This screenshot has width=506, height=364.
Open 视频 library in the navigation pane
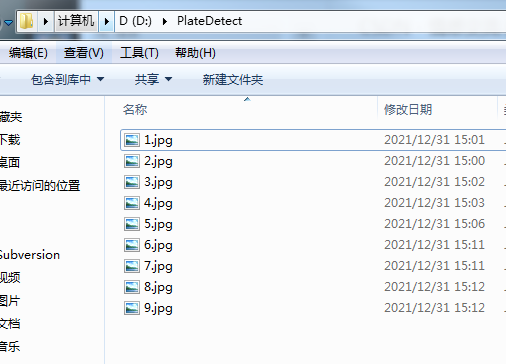coord(10,277)
